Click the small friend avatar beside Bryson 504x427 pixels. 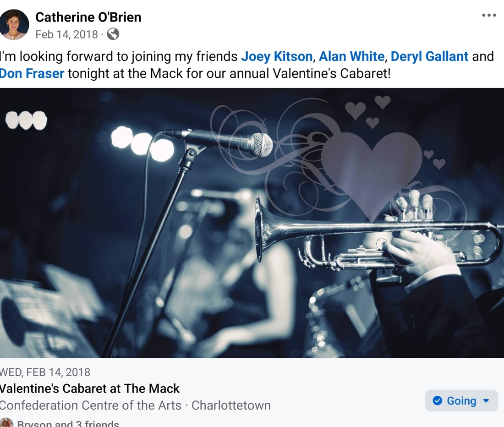point(6,423)
